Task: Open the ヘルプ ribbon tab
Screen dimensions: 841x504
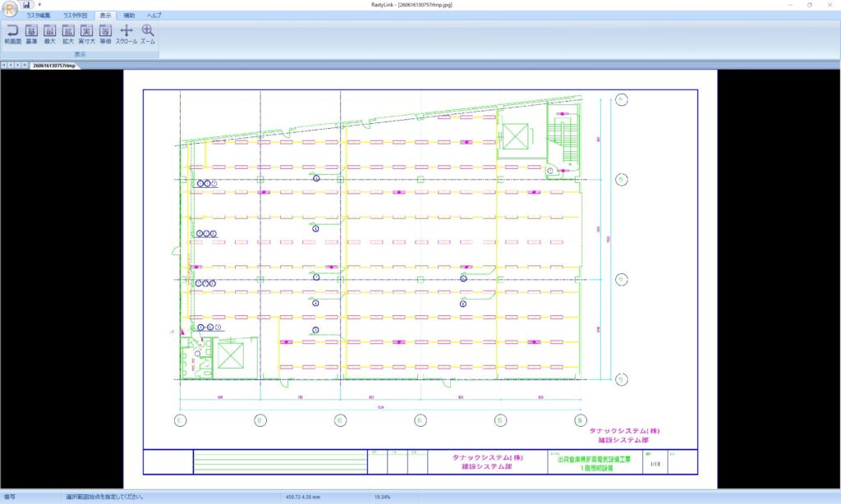Action: click(154, 16)
